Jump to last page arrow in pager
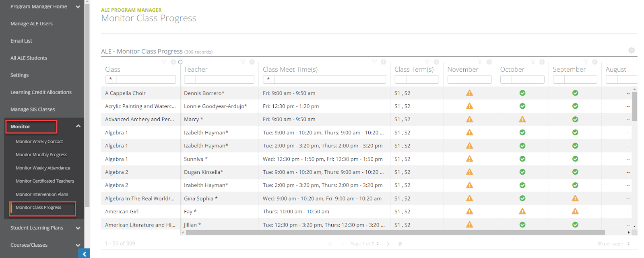This screenshot has width=644, height=258. (x=400, y=244)
